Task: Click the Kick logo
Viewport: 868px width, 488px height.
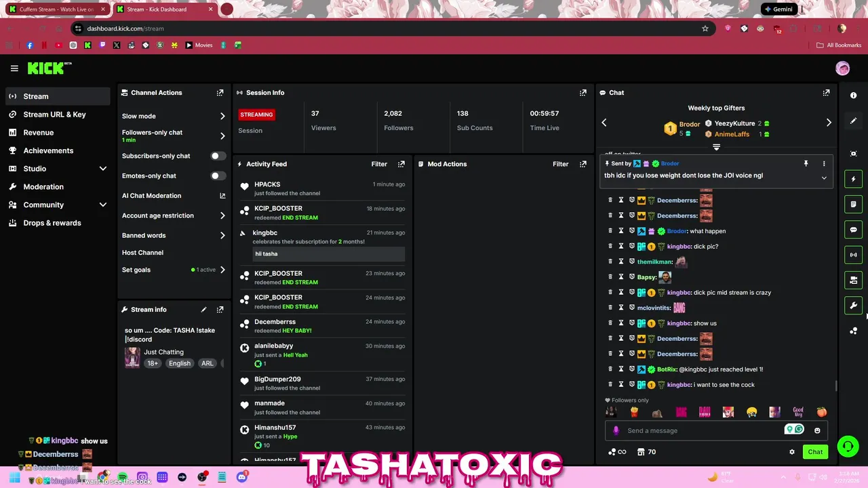Action: click(x=49, y=68)
